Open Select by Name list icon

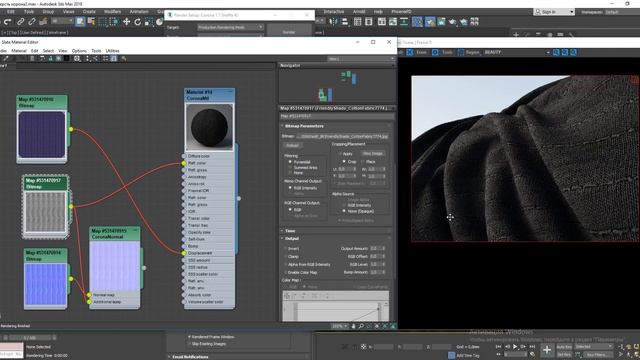pos(91,22)
